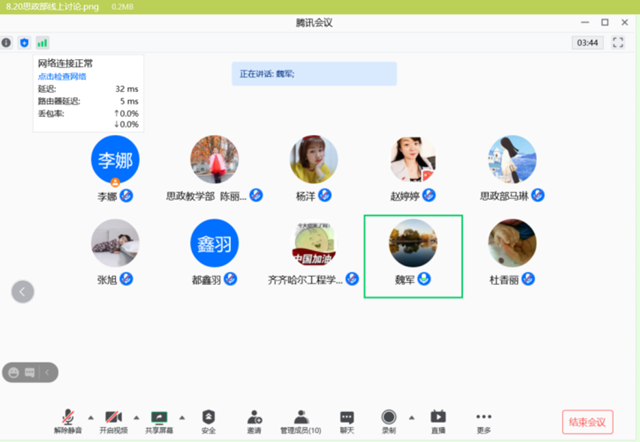This screenshot has width=640, height=442.
Task: Select participant 魏军's video tile
Action: tap(413, 254)
